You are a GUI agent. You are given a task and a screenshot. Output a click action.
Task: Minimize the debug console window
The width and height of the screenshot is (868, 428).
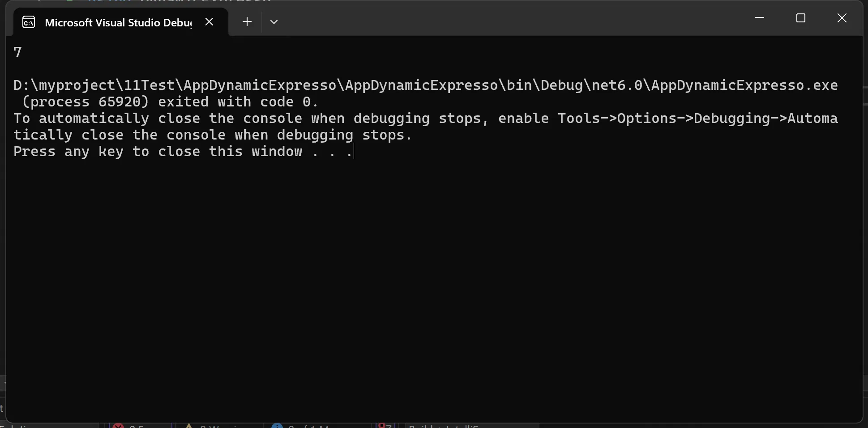tap(760, 18)
